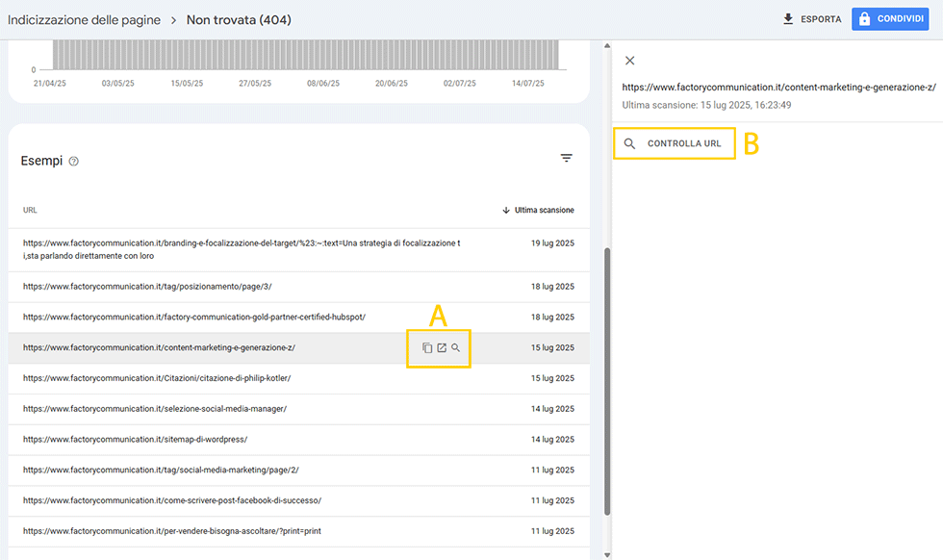Click the date of the selezione-social-media-manager row
Viewport: 943px width, 560px height.
point(552,409)
